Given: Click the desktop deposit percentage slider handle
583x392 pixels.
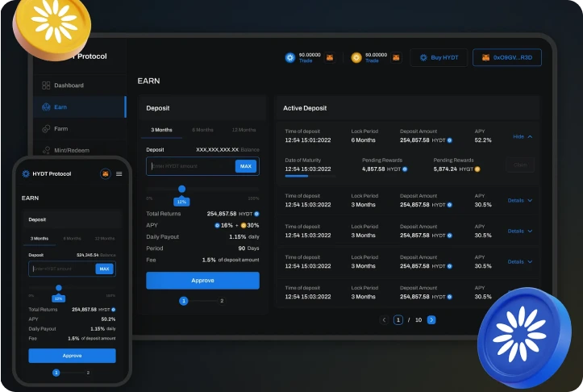Looking at the screenshot, I should 182,189.
